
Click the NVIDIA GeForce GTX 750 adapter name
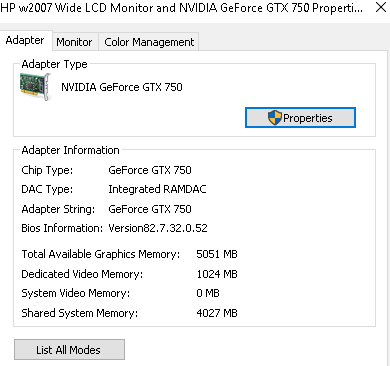coord(122,87)
